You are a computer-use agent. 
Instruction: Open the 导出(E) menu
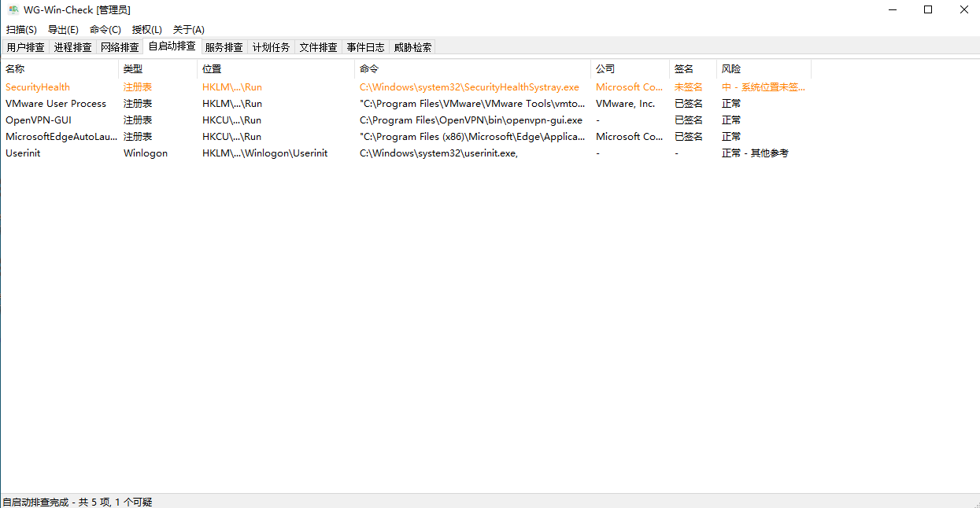63,30
